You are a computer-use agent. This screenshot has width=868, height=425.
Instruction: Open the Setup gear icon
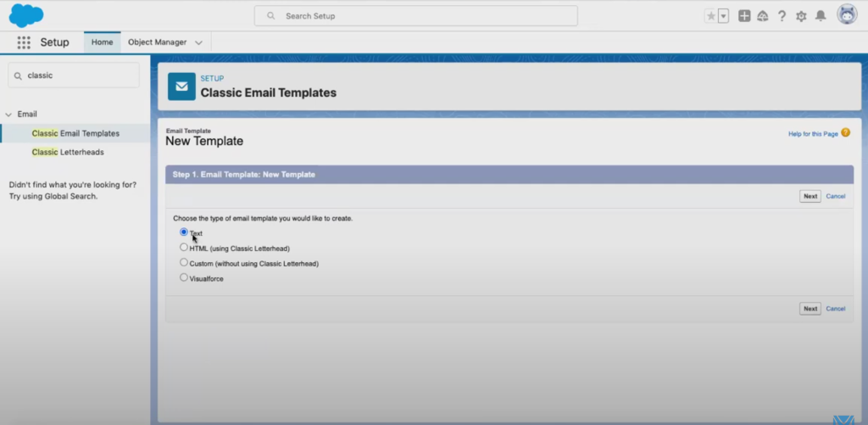click(x=801, y=16)
